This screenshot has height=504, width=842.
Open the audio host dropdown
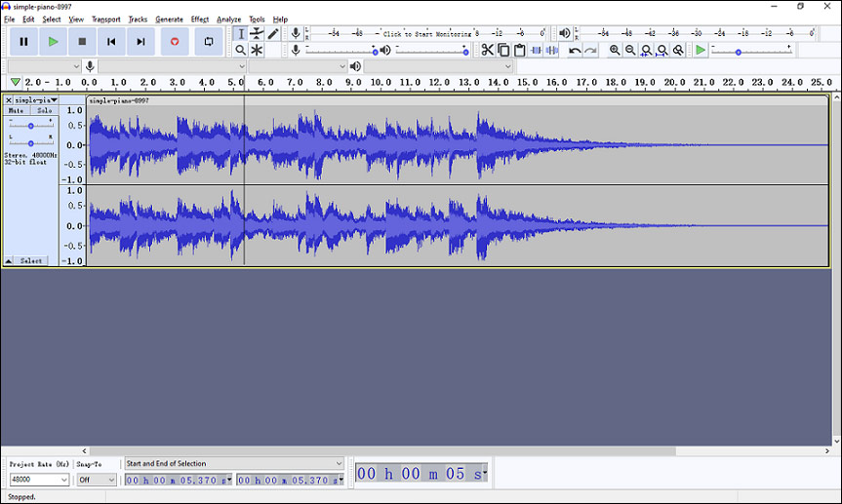click(x=44, y=66)
